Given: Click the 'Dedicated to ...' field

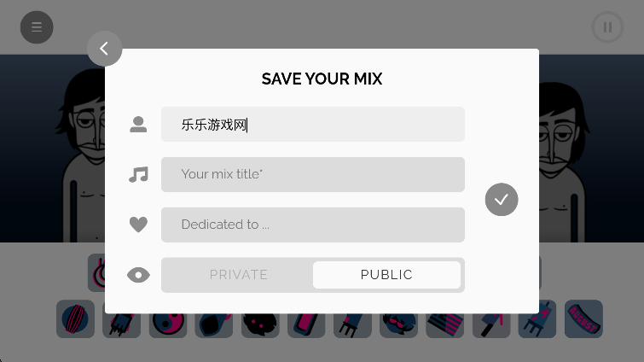Looking at the screenshot, I should (x=313, y=225).
